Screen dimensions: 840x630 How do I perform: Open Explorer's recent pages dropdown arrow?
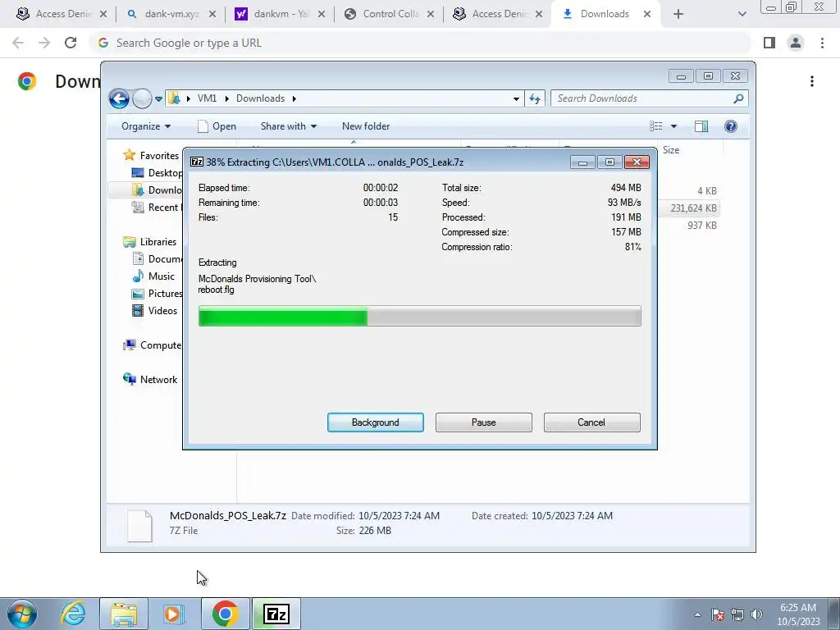click(158, 99)
